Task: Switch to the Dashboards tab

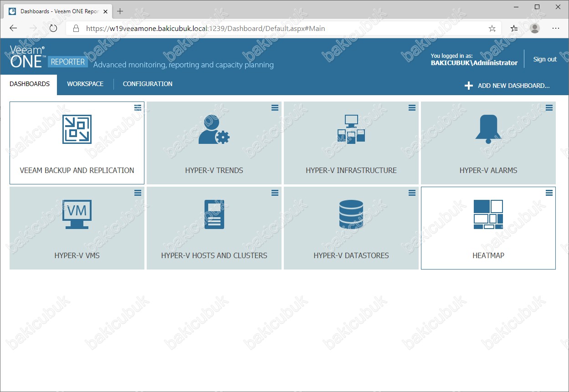Action: tap(29, 84)
